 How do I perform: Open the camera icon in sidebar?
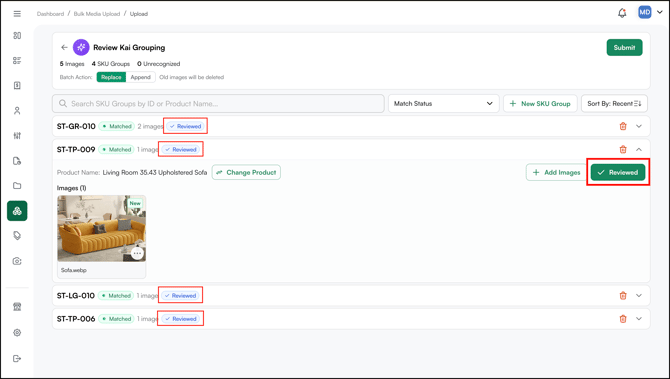[x=17, y=261]
